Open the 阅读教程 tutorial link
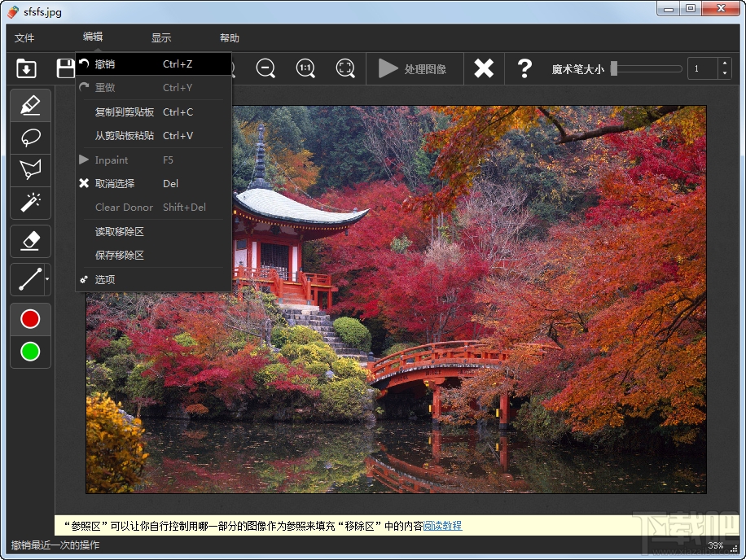The width and height of the screenshot is (746, 560). click(x=442, y=526)
